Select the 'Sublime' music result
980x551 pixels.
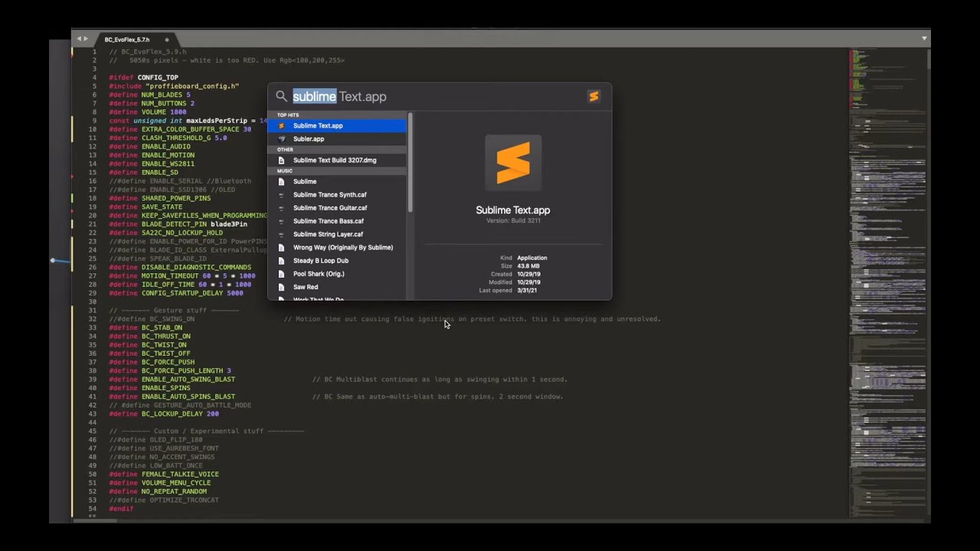(x=337, y=181)
